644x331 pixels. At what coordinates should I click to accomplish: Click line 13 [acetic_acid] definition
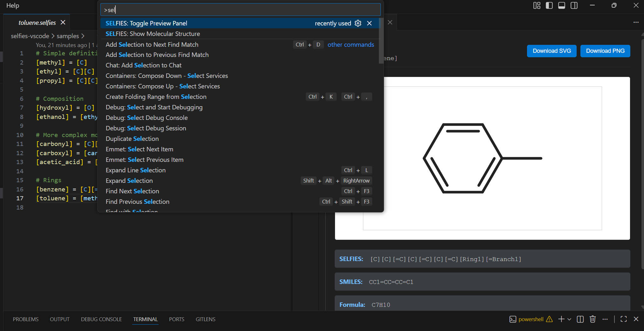(67, 162)
